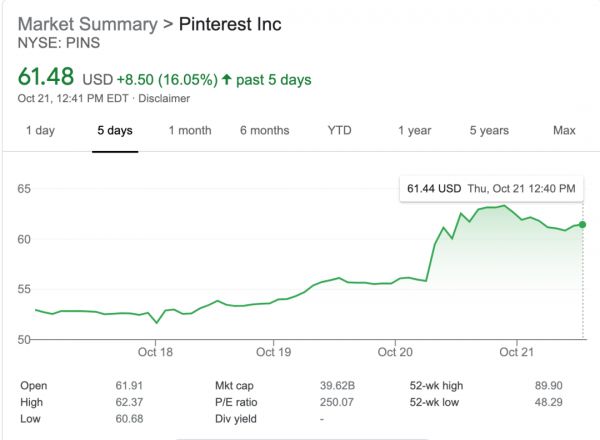Click the green endpoint dot on chart

click(x=583, y=224)
